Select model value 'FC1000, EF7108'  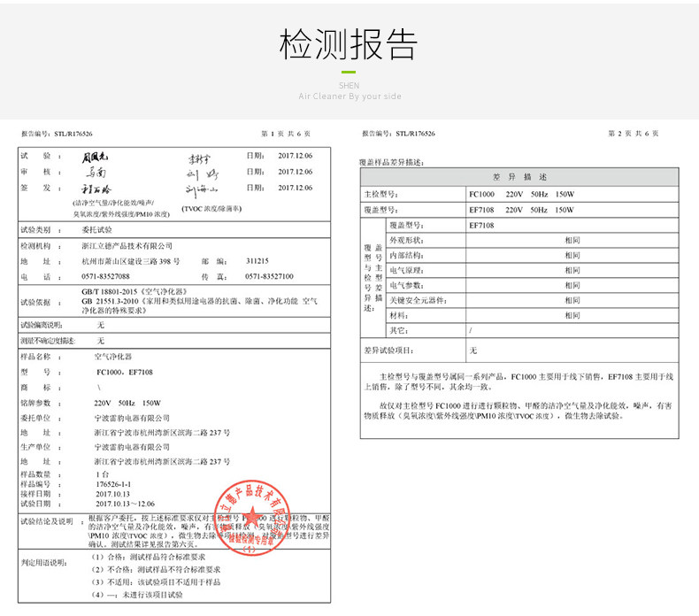pos(125,372)
